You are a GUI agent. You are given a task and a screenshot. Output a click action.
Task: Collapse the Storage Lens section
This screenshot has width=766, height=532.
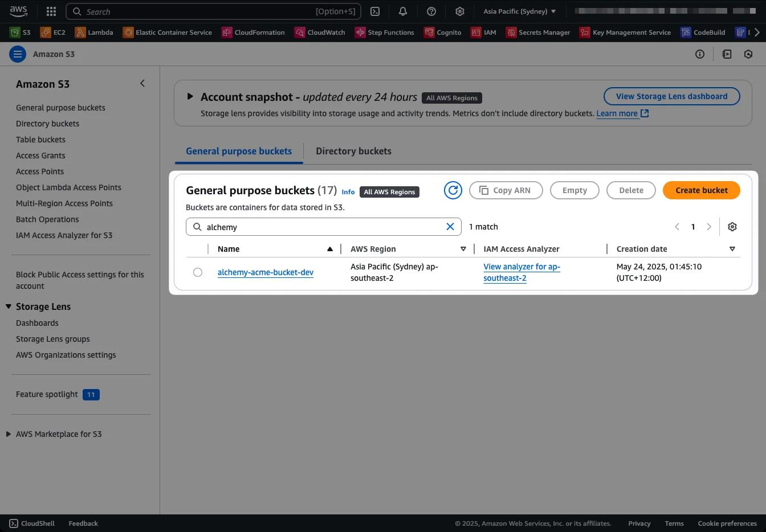click(9, 306)
